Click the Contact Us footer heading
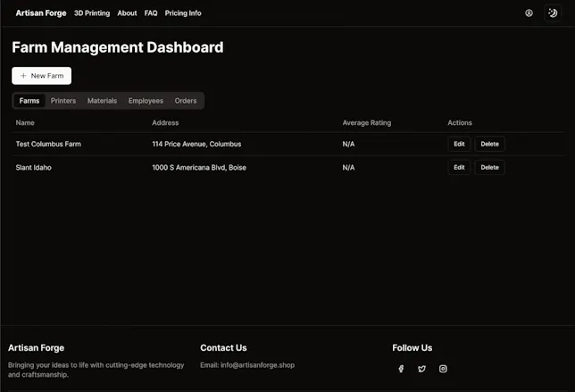 [x=223, y=347]
